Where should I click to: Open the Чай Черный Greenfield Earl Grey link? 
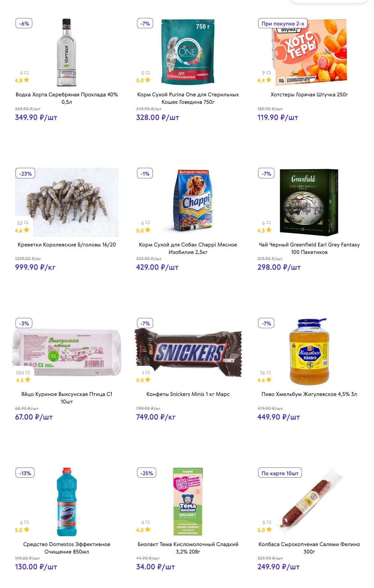[x=309, y=248]
